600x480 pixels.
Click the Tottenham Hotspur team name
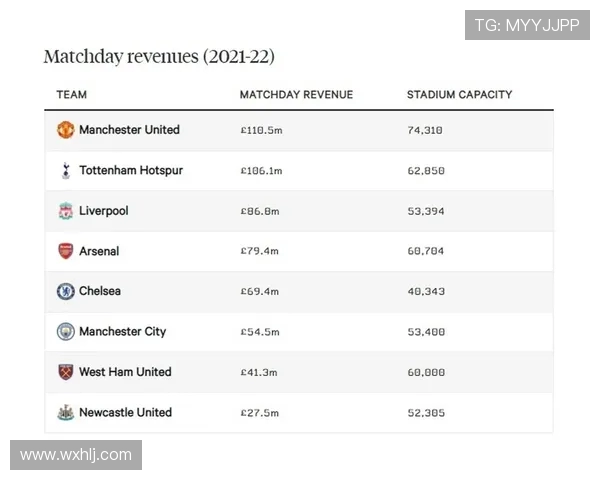coord(131,170)
